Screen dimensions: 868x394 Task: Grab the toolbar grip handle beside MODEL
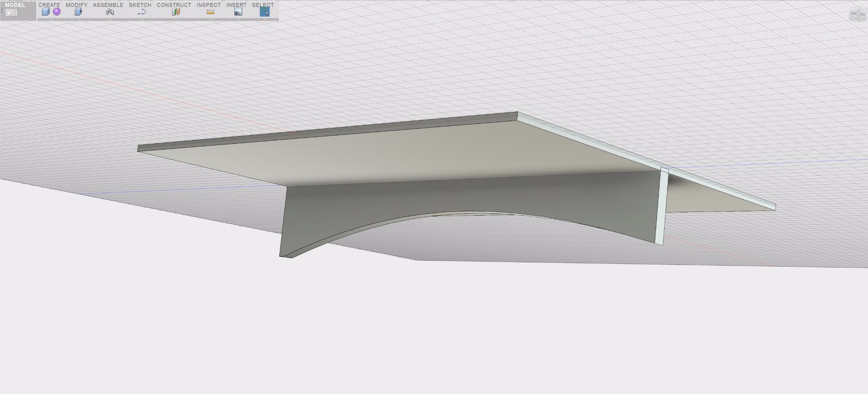tap(2, 11)
